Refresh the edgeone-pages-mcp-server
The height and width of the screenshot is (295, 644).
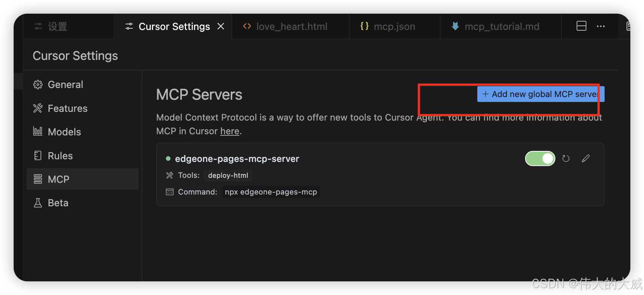[566, 158]
